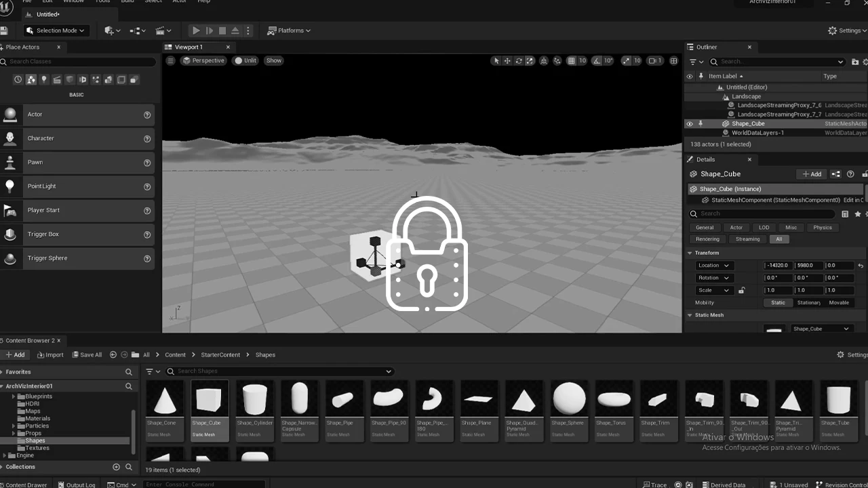Choose the Rotate objects tool
This screenshot has width=868, height=488.
coord(519,61)
